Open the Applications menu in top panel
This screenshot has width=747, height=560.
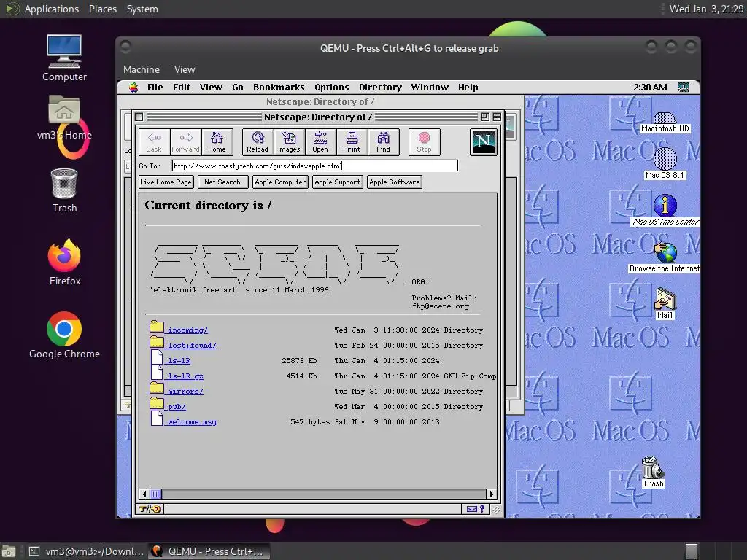(52, 9)
